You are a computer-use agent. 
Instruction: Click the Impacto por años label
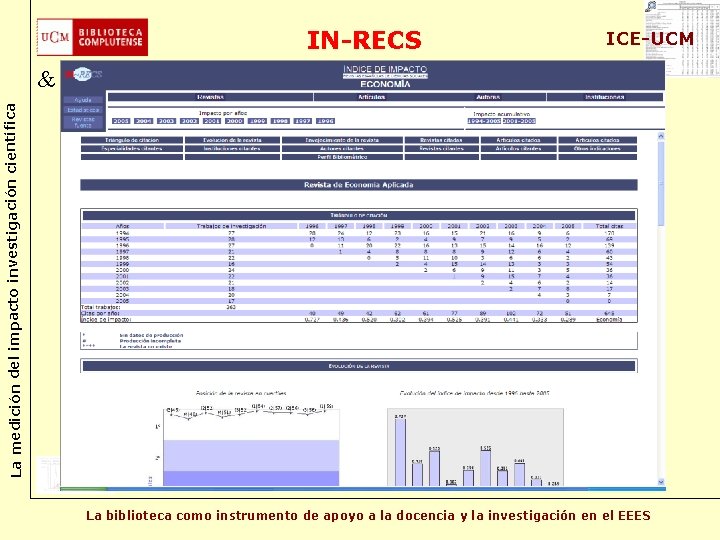[x=223, y=113]
